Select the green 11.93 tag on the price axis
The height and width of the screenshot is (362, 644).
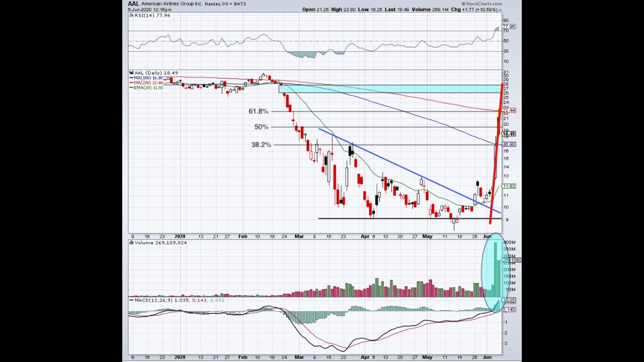coord(509,186)
